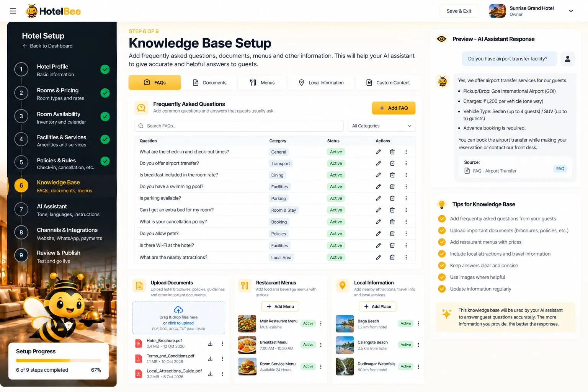Open more options for Wi-Fi FAQ
The height and width of the screenshot is (392, 588).
click(x=406, y=245)
